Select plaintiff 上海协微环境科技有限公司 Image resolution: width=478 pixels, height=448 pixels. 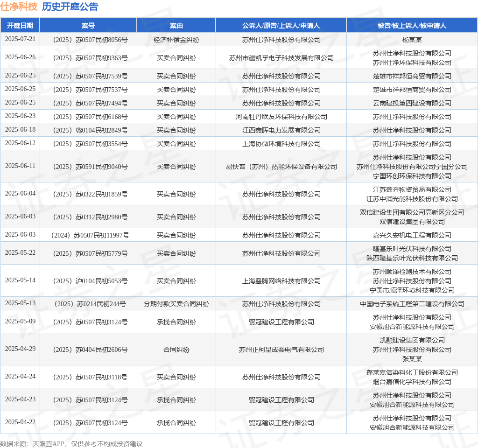[x=281, y=144]
